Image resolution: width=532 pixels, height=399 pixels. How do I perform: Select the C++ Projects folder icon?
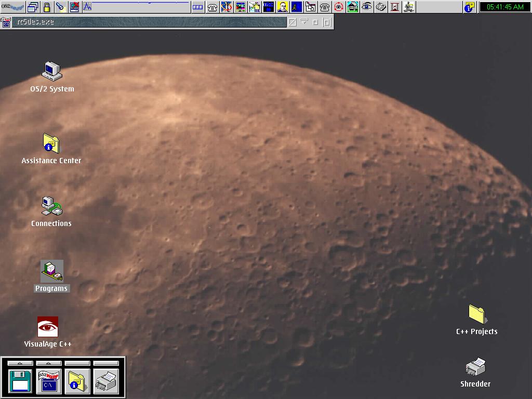(477, 314)
